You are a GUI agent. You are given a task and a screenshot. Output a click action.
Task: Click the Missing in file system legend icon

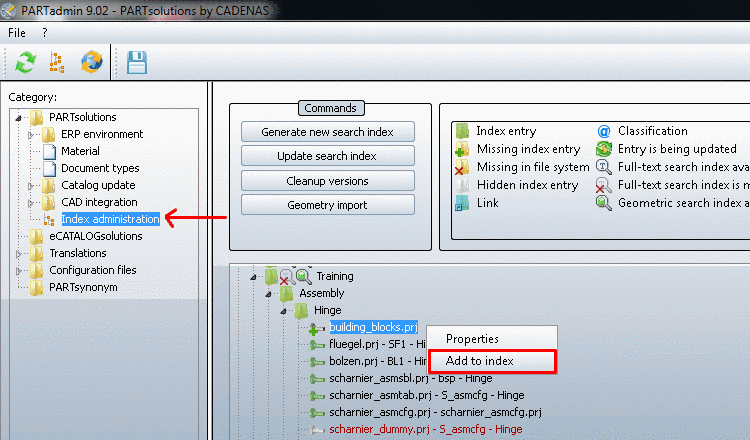462,167
